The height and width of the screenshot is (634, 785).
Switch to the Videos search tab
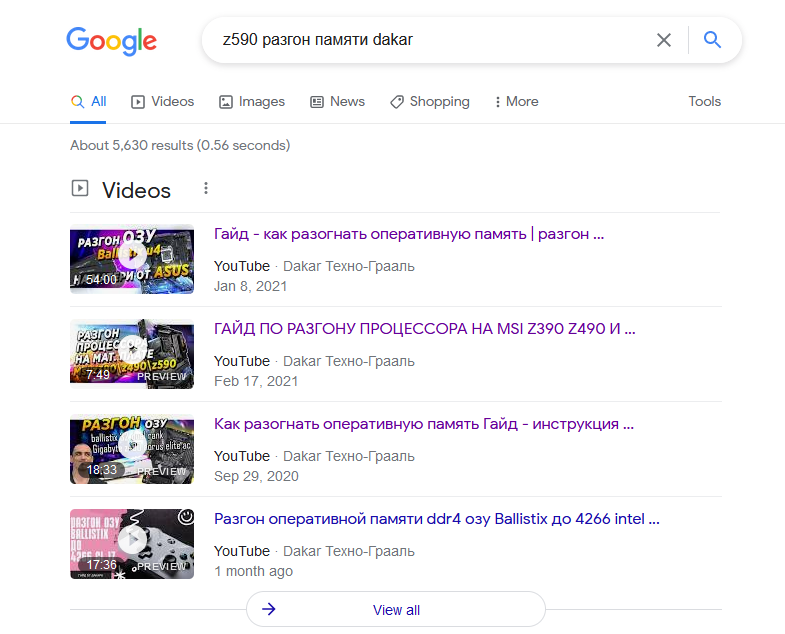[x=162, y=102]
